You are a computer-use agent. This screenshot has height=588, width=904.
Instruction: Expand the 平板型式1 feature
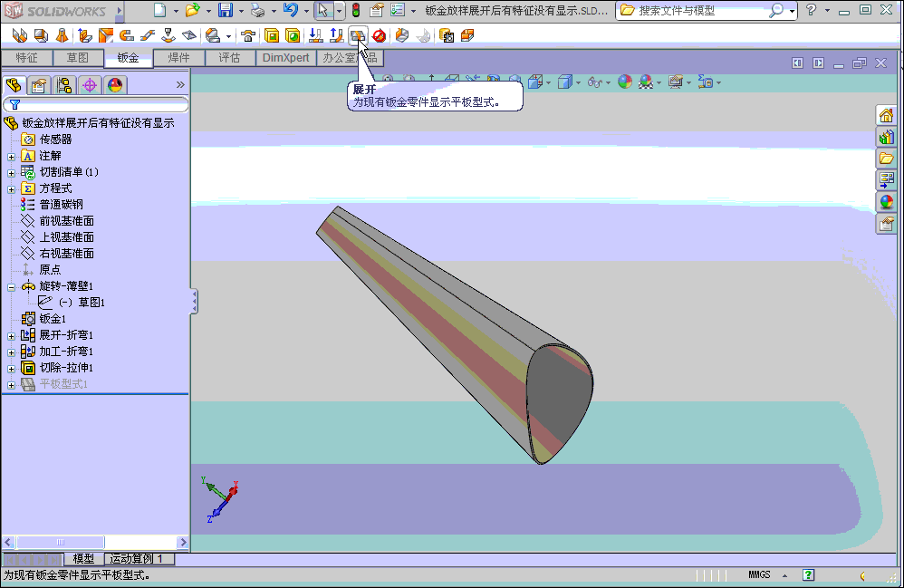tap(11, 384)
